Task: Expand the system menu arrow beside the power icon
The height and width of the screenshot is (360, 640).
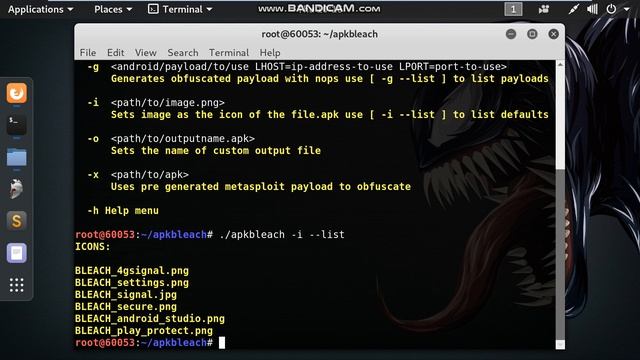Action: 627,9
